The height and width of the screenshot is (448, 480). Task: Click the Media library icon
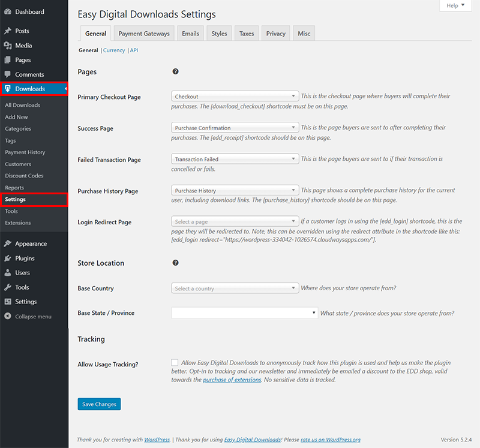click(x=8, y=46)
